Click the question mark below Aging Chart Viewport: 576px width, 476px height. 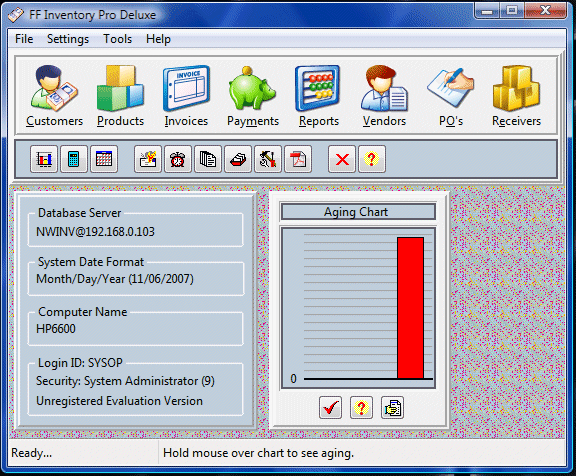361,407
